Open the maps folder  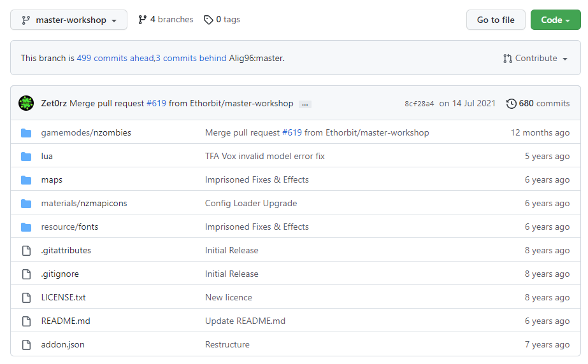point(52,180)
